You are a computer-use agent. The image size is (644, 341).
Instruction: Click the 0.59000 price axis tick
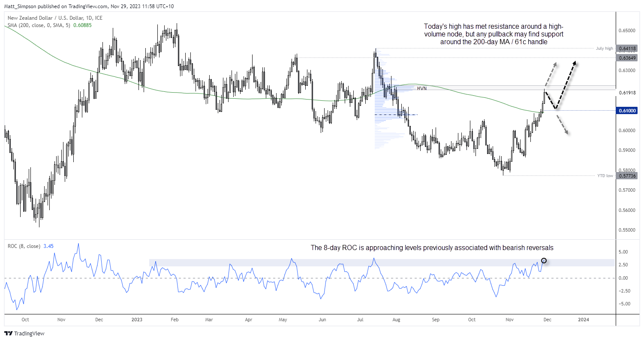(627, 151)
